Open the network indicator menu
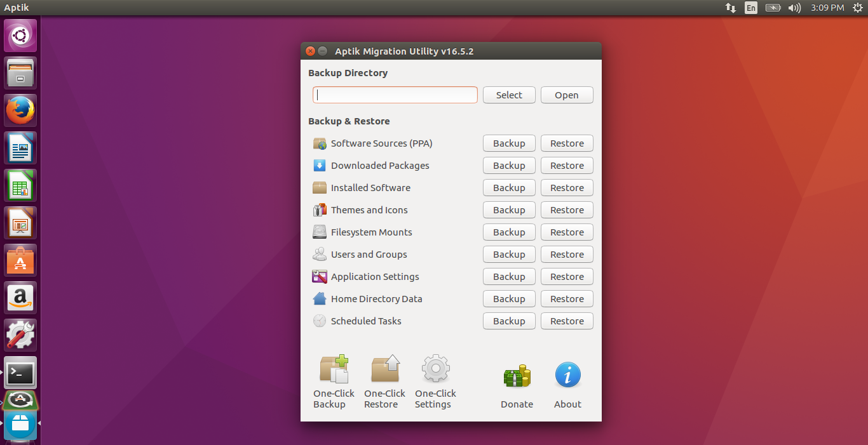The height and width of the screenshot is (445, 868). tap(731, 8)
